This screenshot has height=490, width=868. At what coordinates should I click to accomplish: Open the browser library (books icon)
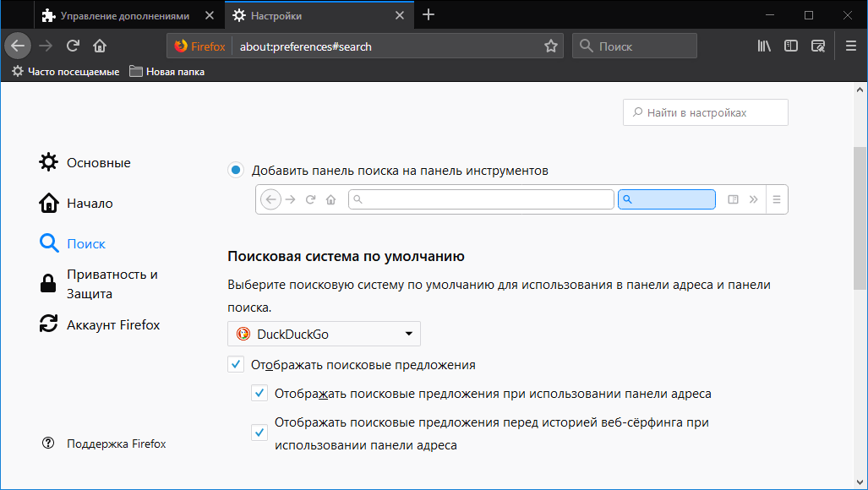coord(763,46)
